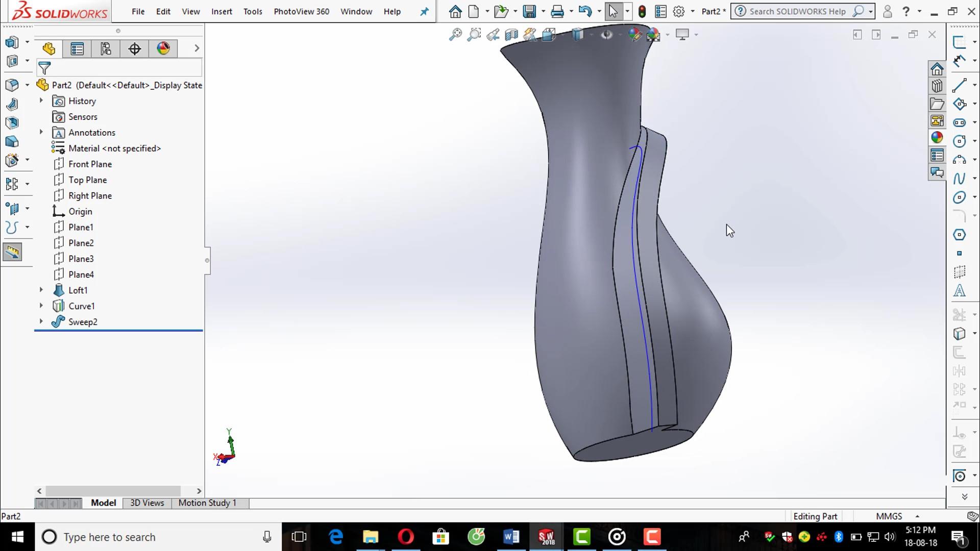Switch to the Motion Study 1 tab
Viewport: 980px width, 551px height.
point(207,503)
